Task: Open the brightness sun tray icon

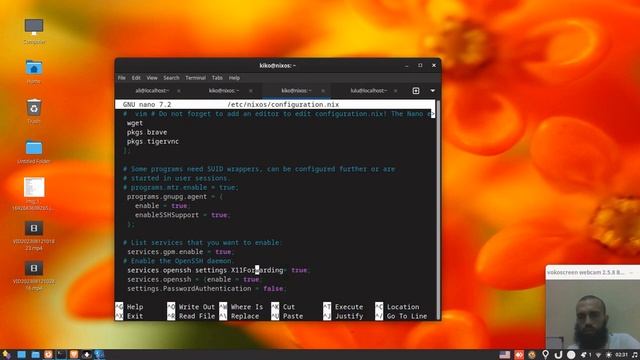Action: coord(609,355)
